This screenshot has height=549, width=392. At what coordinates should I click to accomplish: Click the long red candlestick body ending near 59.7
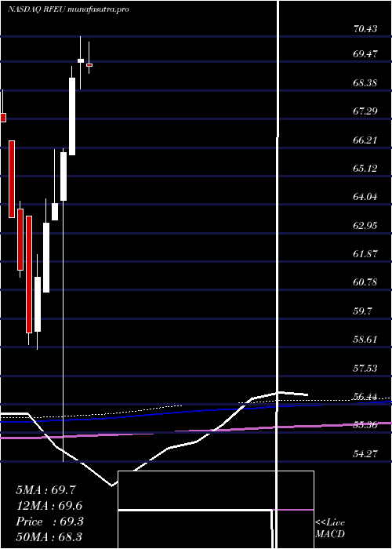(x=29, y=274)
